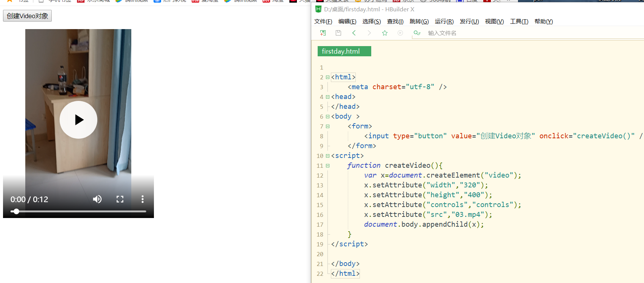
Task: Open the 工具(T) menu
Action: [x=520, y=22]
